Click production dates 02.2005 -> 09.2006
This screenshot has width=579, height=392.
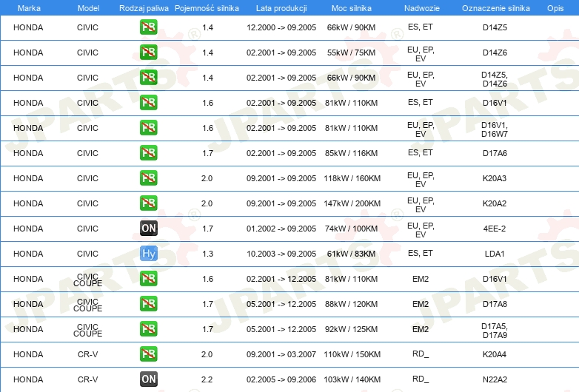[281, 379]
